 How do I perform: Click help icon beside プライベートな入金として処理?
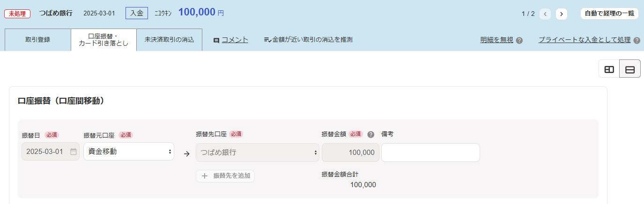coord(637,41)
